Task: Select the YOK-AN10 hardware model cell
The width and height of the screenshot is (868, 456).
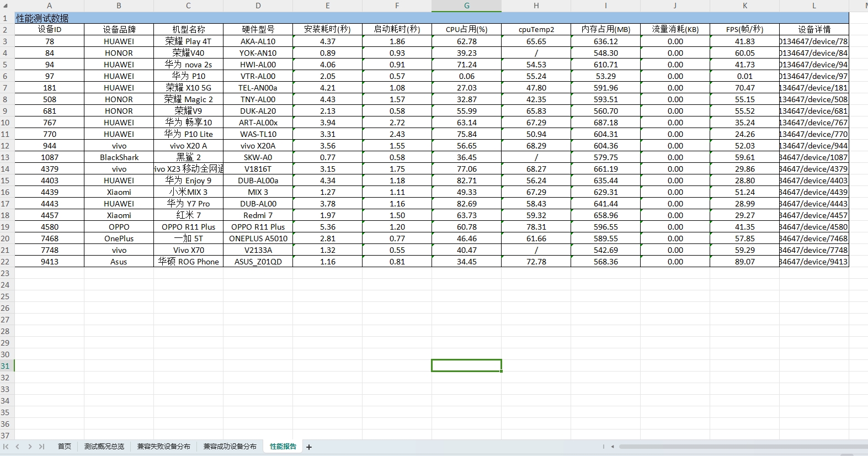Action: (258, 53)
